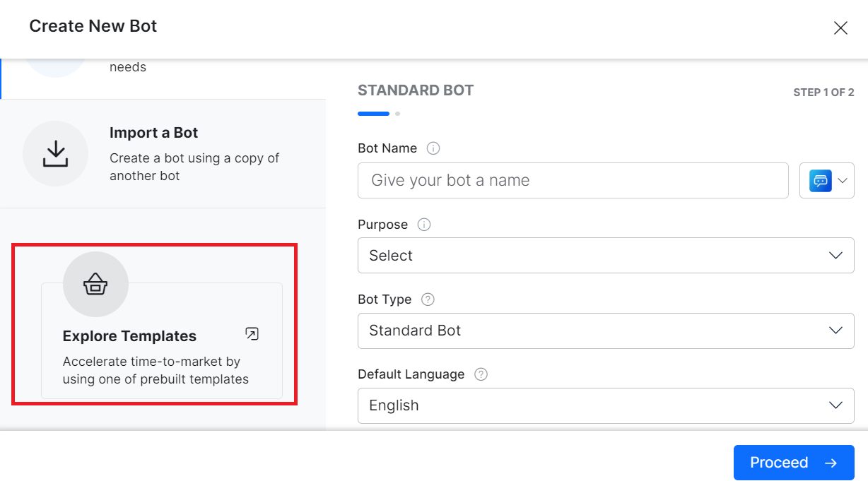The image size is (868, 481).
Task: Open the Default Language dropdown
Action: (x=606, y=405)
